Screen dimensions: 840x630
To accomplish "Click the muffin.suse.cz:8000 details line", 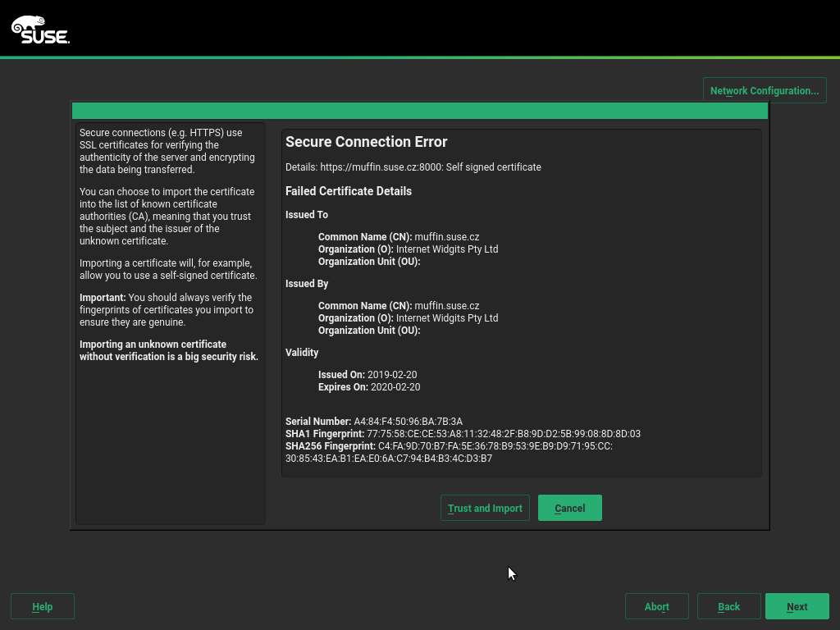I will [413, 167].
